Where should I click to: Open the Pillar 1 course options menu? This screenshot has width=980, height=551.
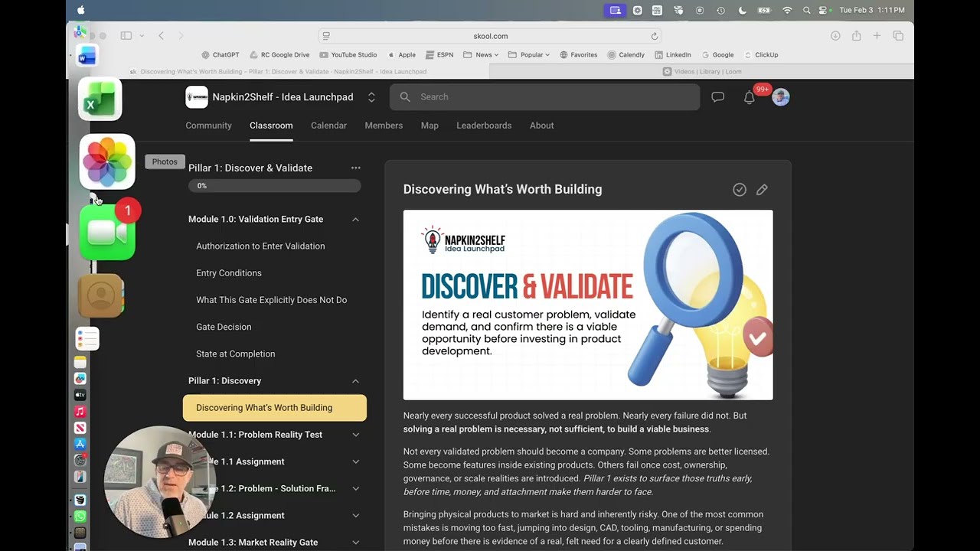pos(355,168)
